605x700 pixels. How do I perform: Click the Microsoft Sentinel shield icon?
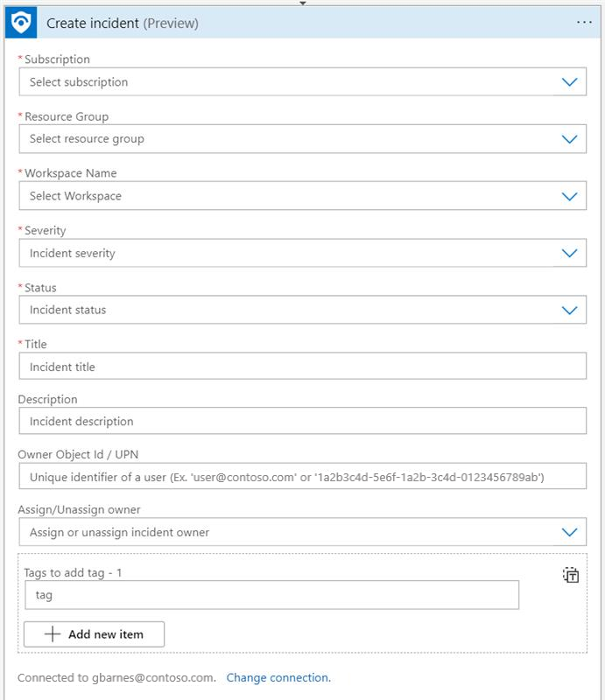19,24
